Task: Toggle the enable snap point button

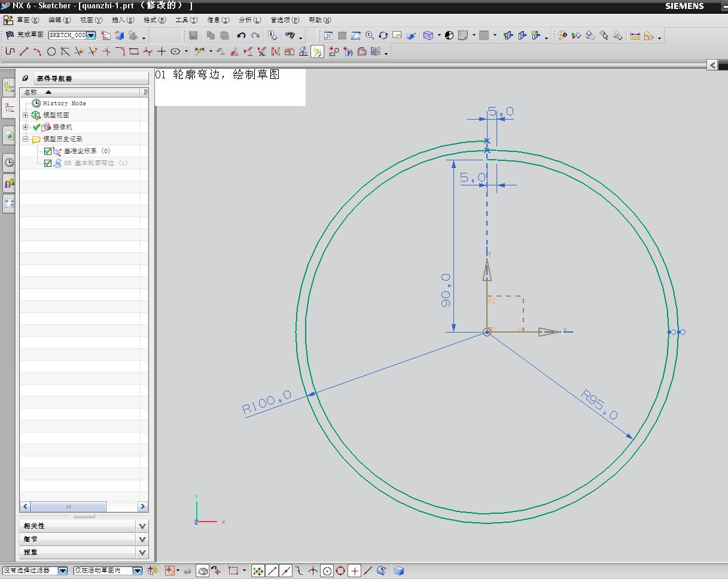Action: point(258,571)
